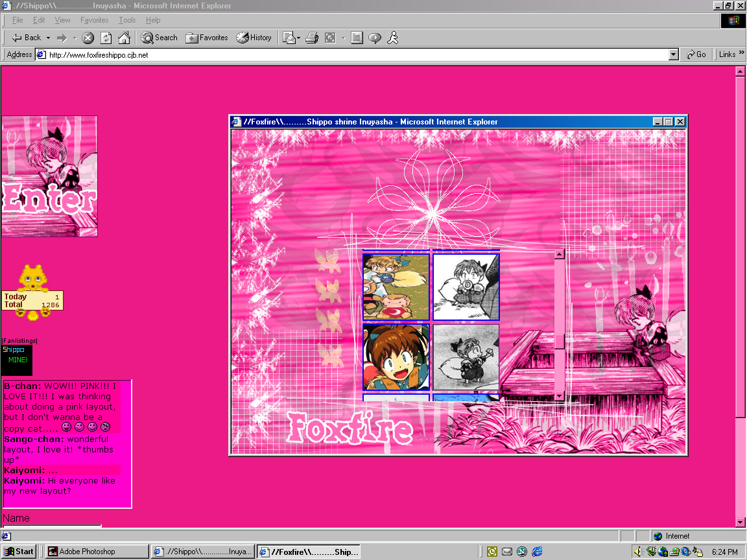Click the black-and-white Shippo lollipop thumbnail
The width and height of the screenshot is (747, 560).
pyautogui.click(x=466, y=286)
